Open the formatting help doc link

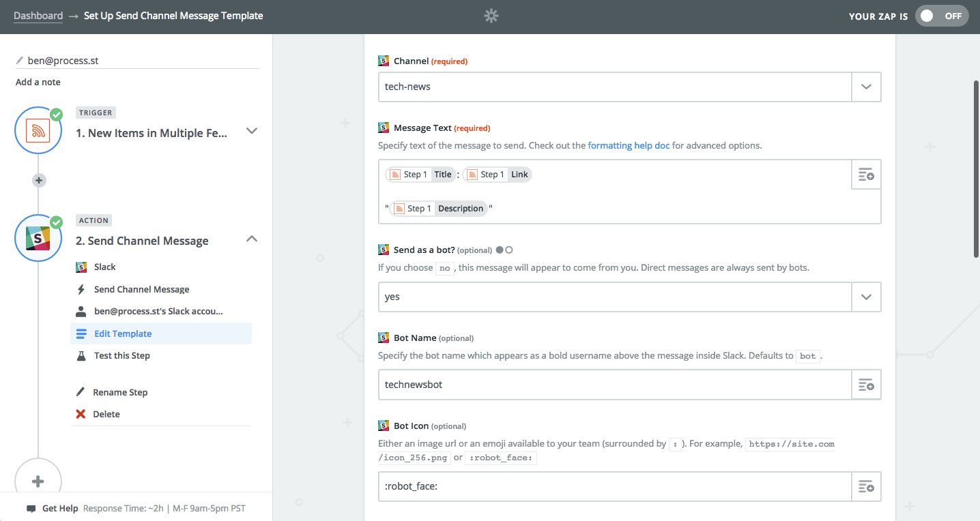point(629,145)
